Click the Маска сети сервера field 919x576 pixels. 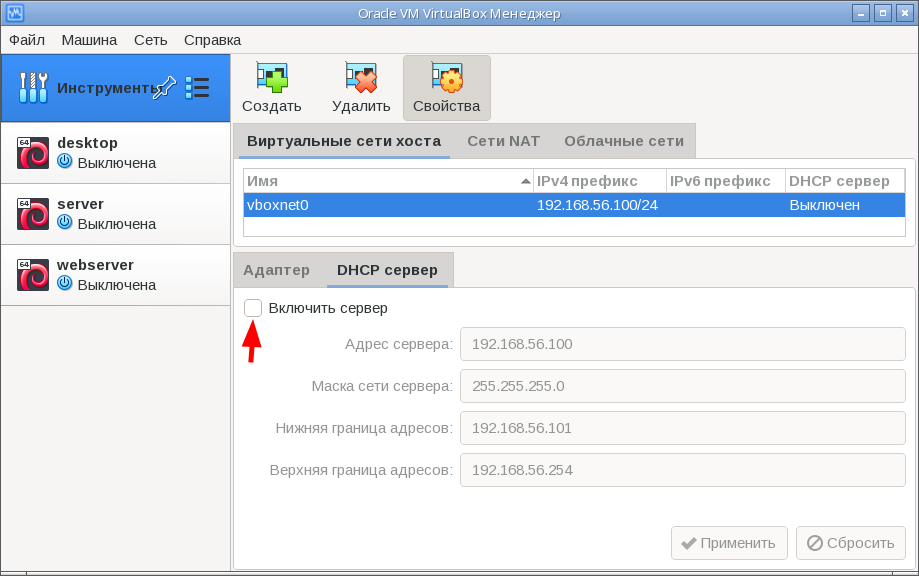683,386
